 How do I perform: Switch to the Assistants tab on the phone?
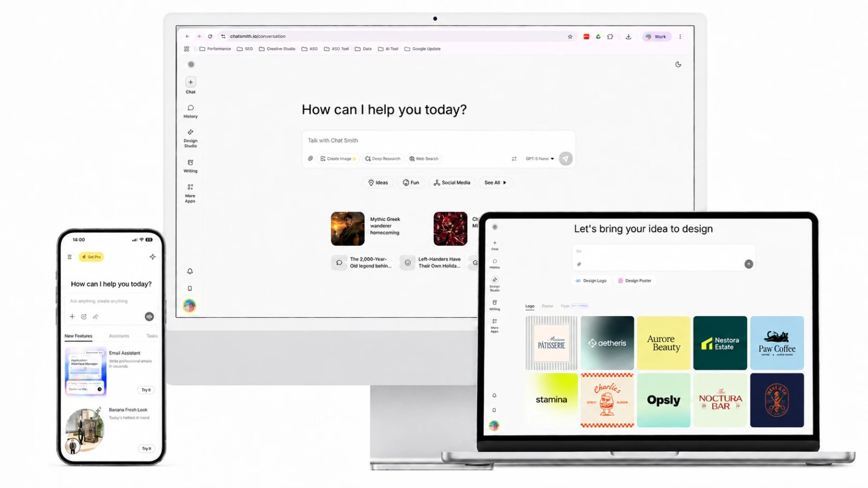(x=119, y=336)
